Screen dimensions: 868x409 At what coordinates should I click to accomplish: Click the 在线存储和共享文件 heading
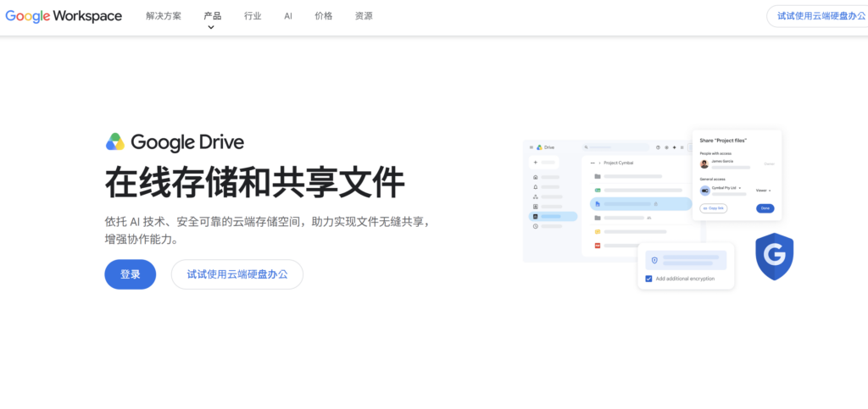coord(254,183)
